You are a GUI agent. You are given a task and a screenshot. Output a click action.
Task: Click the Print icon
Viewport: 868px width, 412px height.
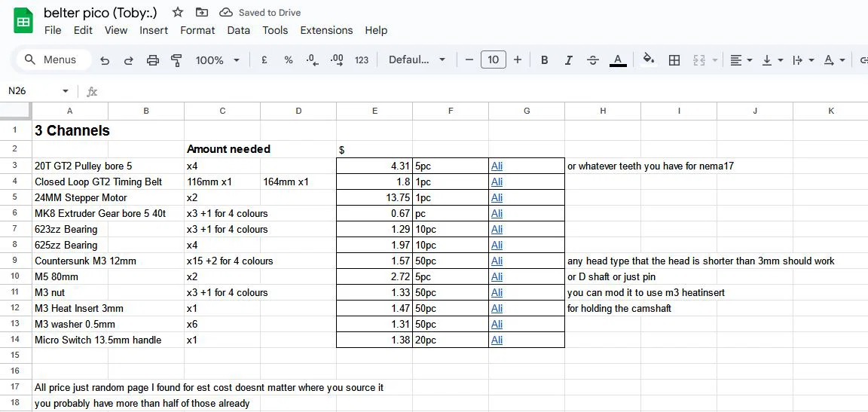point(153,60)
